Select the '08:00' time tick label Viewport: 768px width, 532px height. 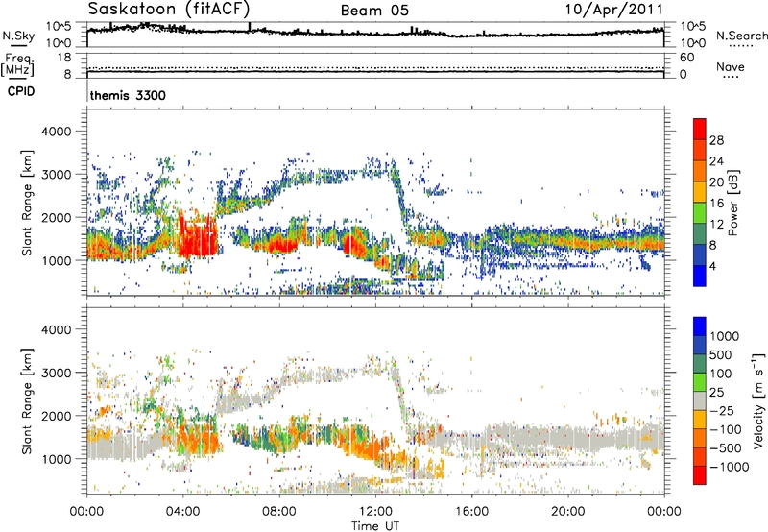(x=279, y=512)
